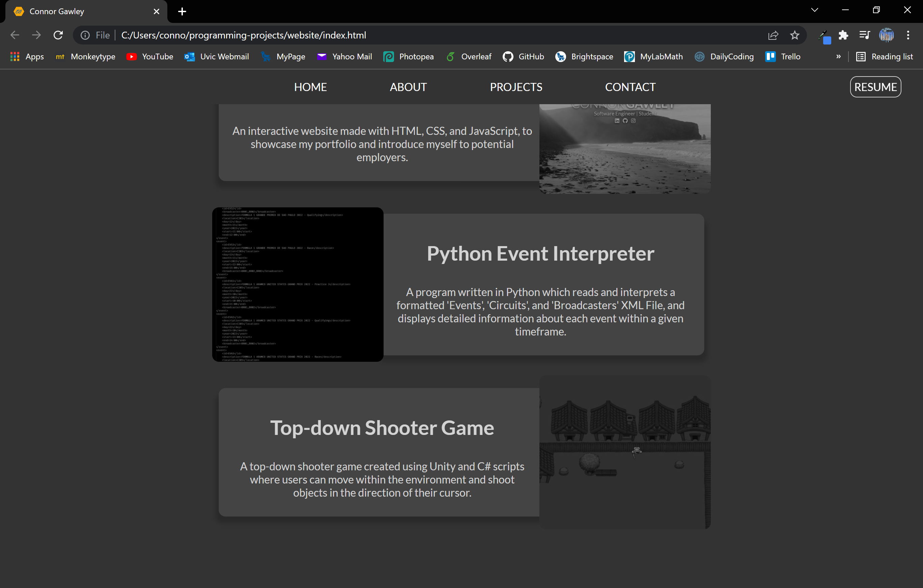
Task: Navigate to the PROJECTS section
Action: tap(516, 87)
